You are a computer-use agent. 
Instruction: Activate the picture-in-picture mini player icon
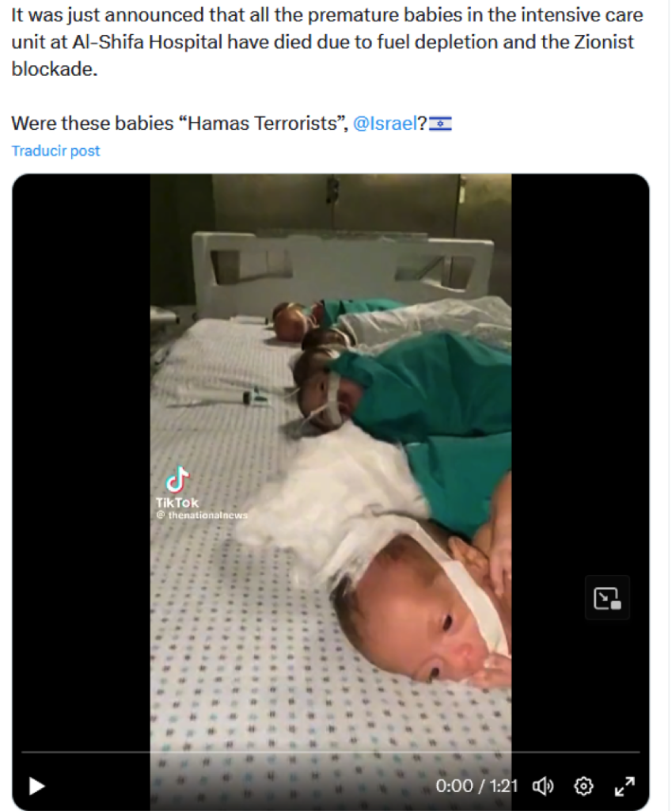point(607,598)
